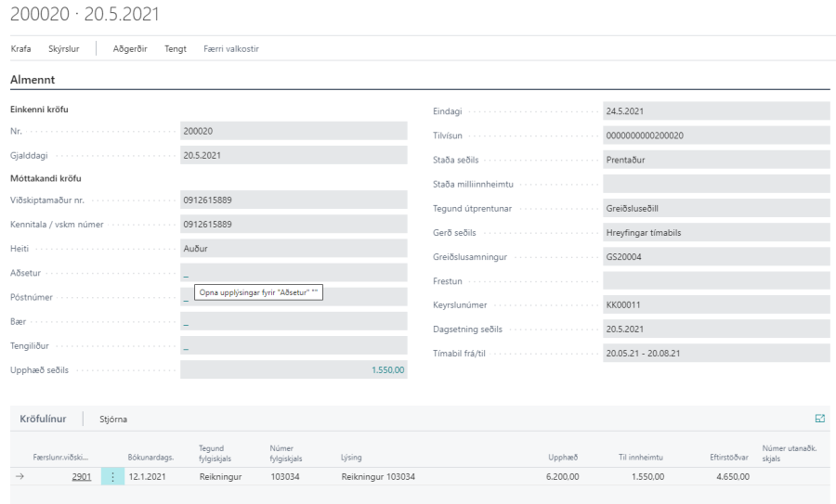
Task: Open the Tengiliður contact link
Action: click(x=186, y=347)
